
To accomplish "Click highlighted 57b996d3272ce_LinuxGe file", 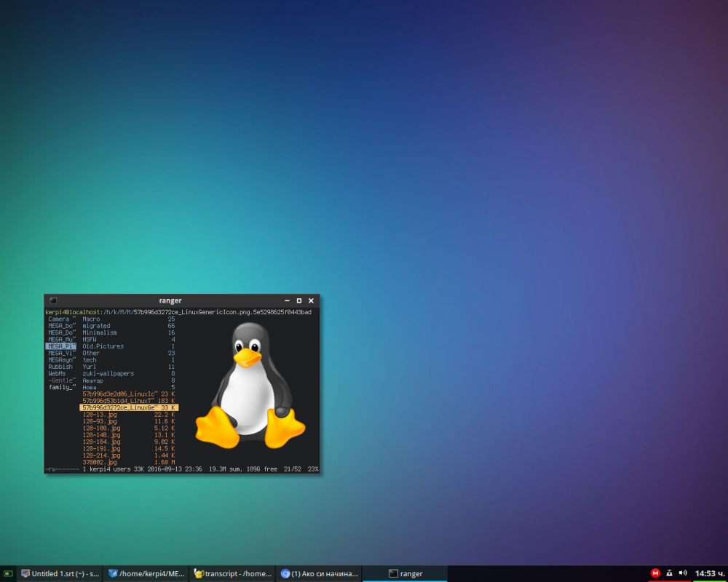I will [129, 407].
